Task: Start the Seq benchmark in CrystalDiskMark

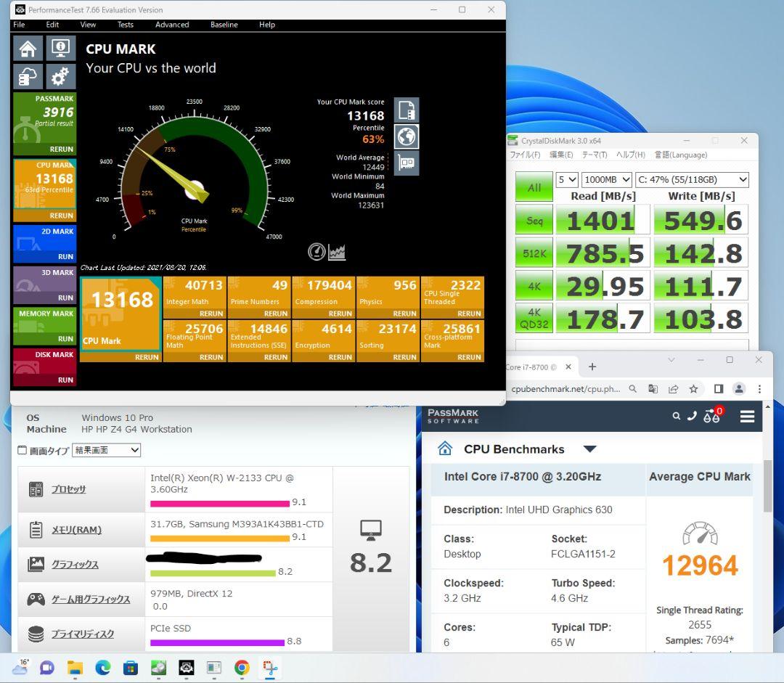Action: click(x=534, y=219)
